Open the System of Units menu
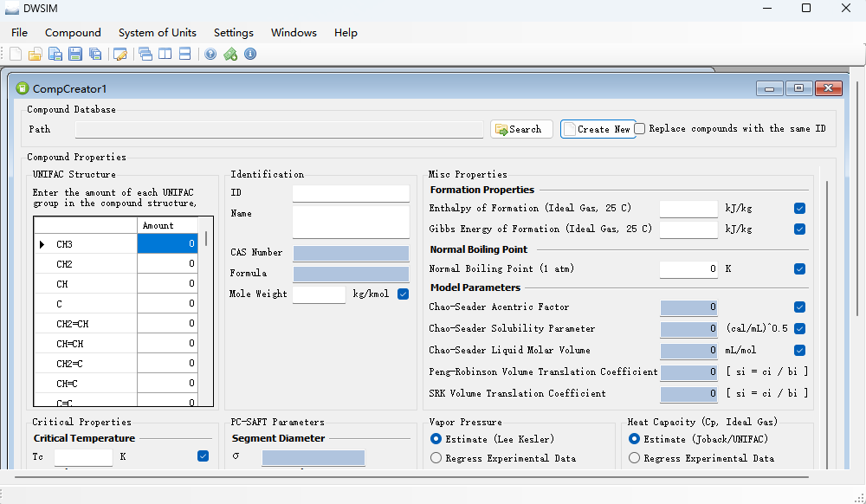This screenshot has width=866, height=504. tap(158, 32)
